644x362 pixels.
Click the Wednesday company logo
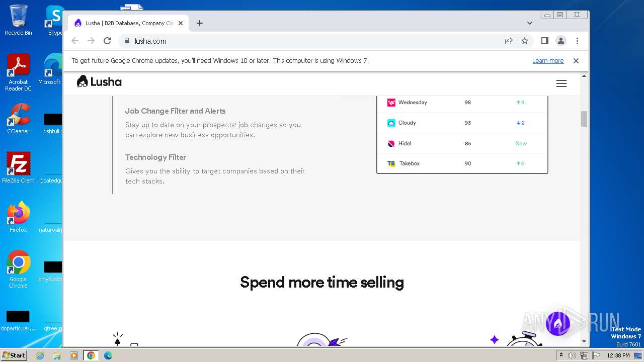391,103
